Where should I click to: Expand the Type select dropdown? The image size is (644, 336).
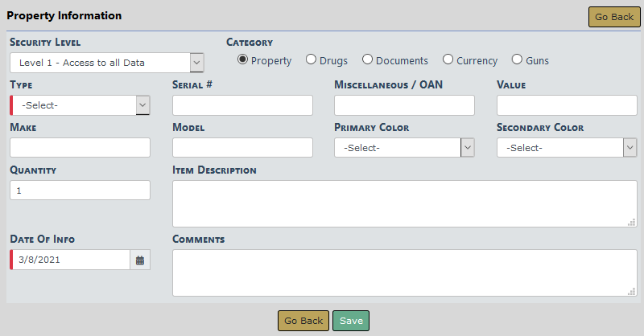[80, 105]
